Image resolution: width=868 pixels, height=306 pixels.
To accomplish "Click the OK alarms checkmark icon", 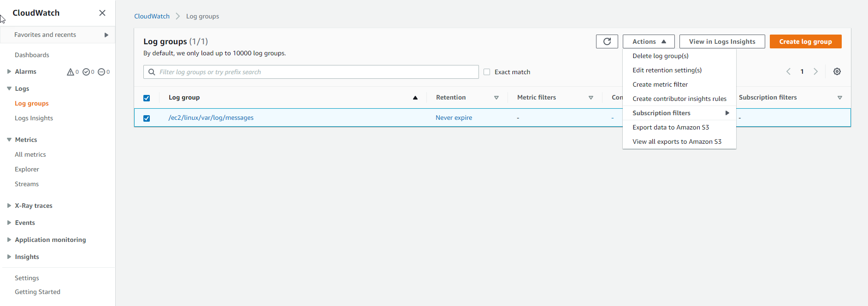I will point(86,72).
